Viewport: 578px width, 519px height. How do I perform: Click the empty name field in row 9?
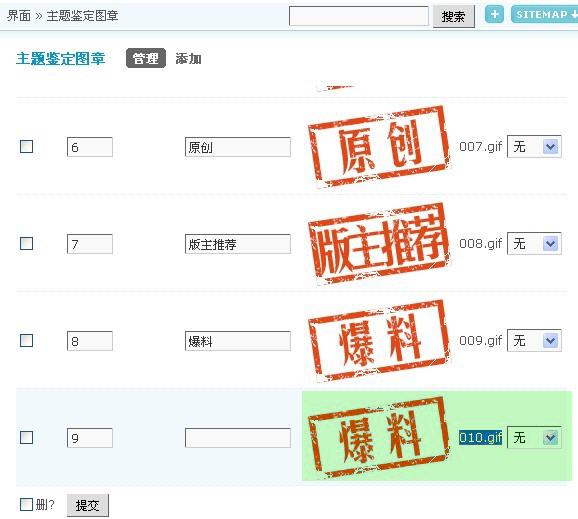point(238,438)
